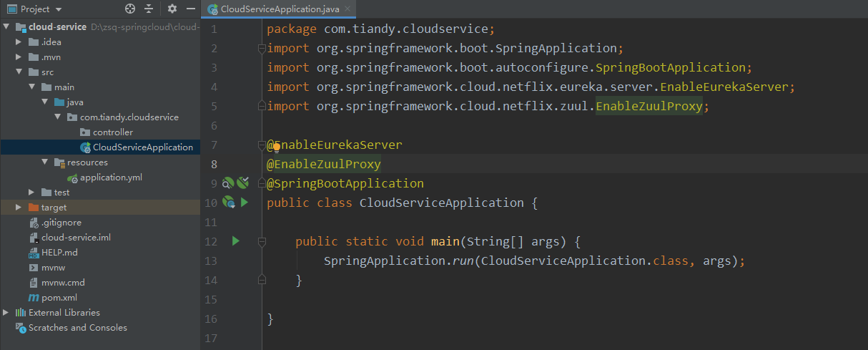Click the Spring bean gutter icon on line 10

(x=229, y=203)
